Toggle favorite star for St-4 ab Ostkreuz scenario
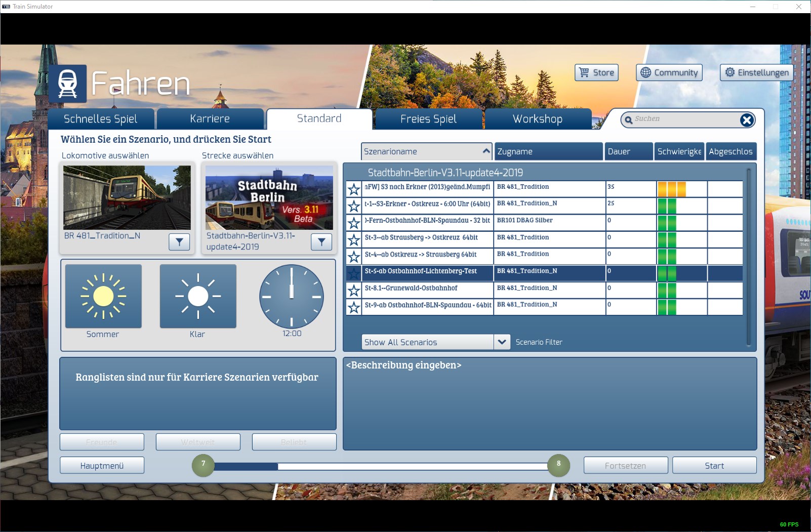The image size is (811, 532). (354, 257)
